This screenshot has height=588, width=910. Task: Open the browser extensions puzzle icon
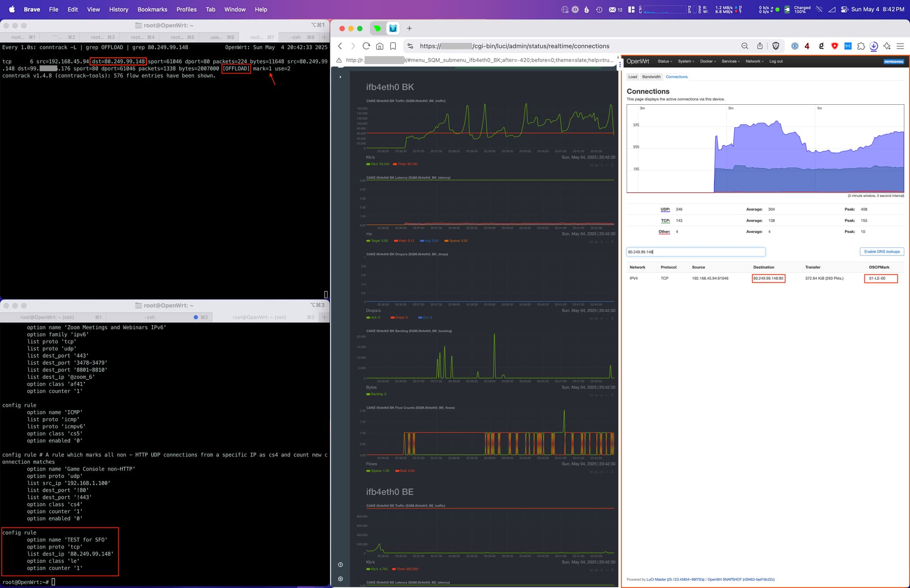tap(861, 46)
